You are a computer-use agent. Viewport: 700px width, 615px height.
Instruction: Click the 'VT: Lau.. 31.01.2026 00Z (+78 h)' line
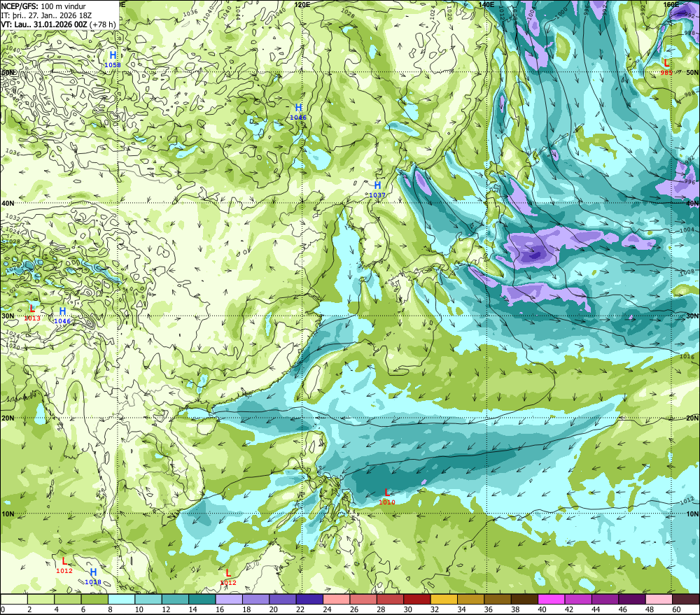tap(58, 24)
